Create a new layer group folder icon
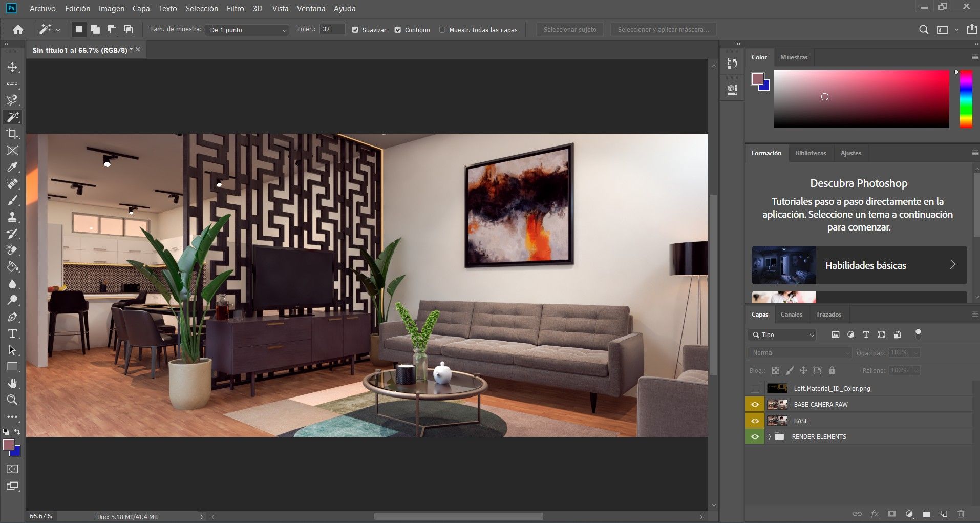Screen dimensions: 980x523 [926, 514]
